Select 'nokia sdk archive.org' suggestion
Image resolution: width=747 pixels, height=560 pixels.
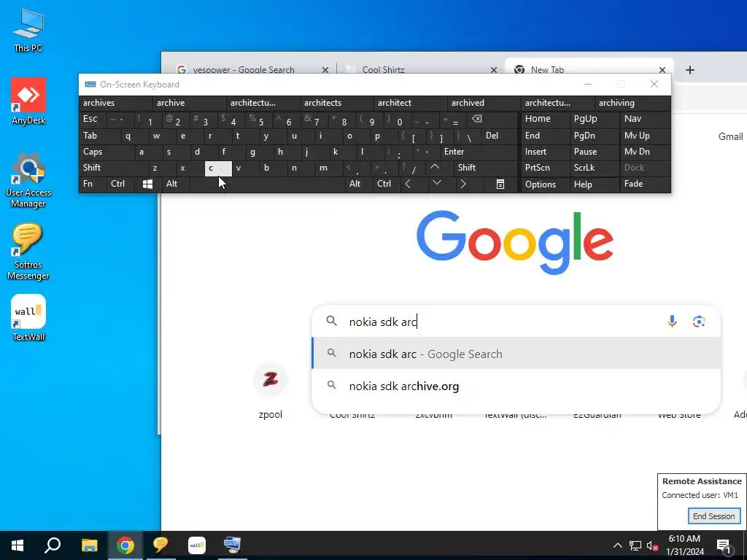[516, 386]
